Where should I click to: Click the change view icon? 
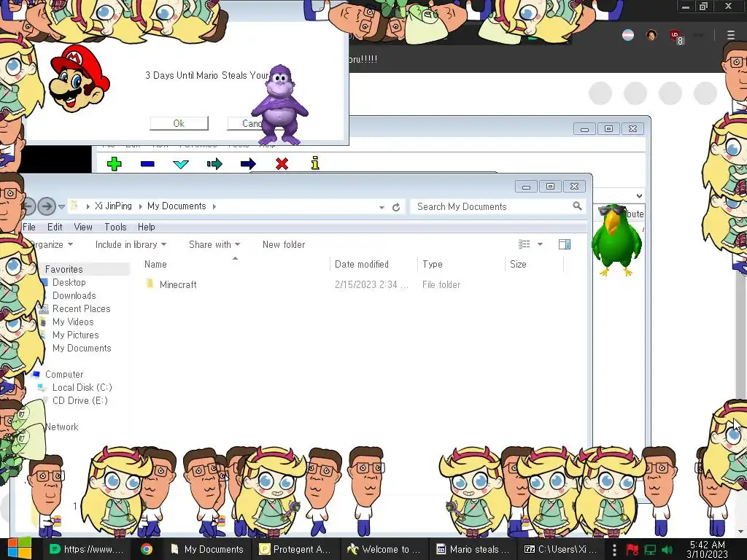point(525,244)
